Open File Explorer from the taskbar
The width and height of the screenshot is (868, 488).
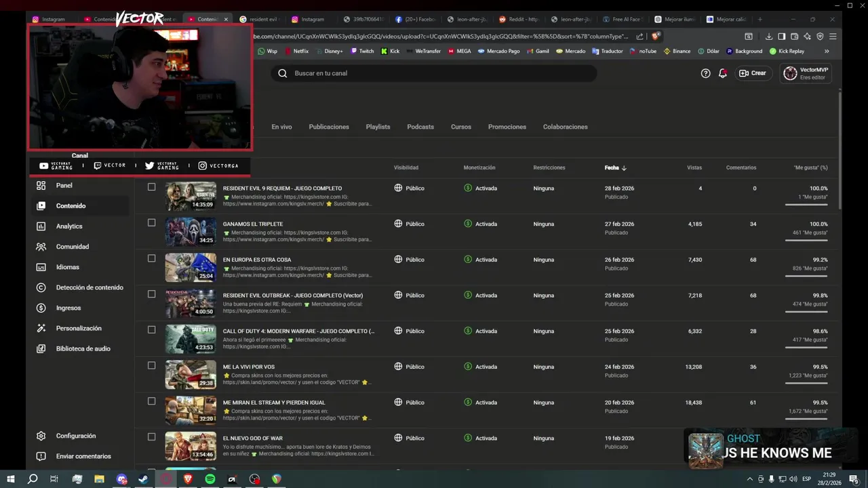tap(99, 479)
